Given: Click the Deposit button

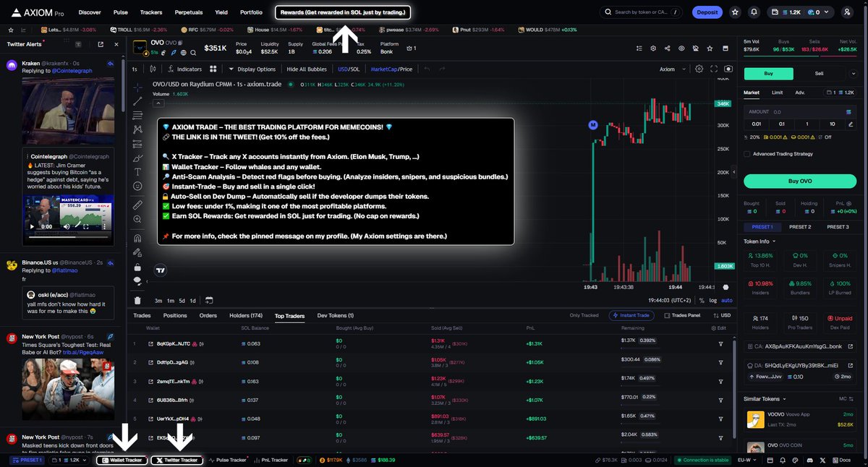Looking at the screenshot, I should coord(707,12).
